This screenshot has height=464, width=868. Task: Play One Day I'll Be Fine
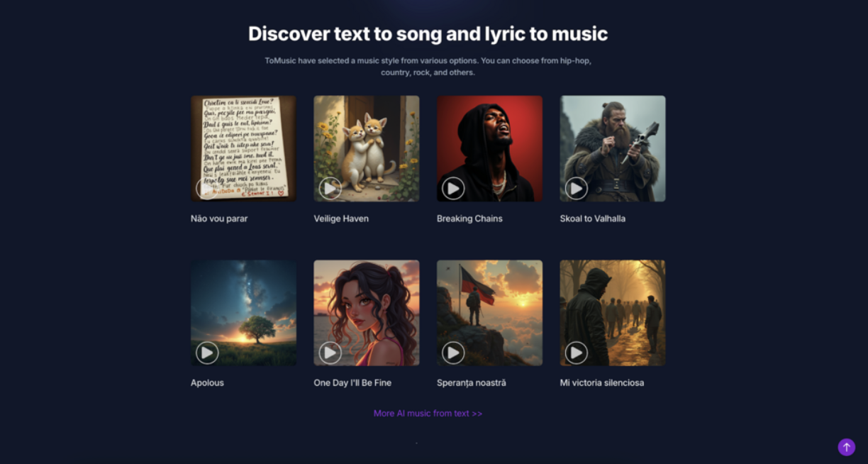pyautogui.click(x=330, y=352)
